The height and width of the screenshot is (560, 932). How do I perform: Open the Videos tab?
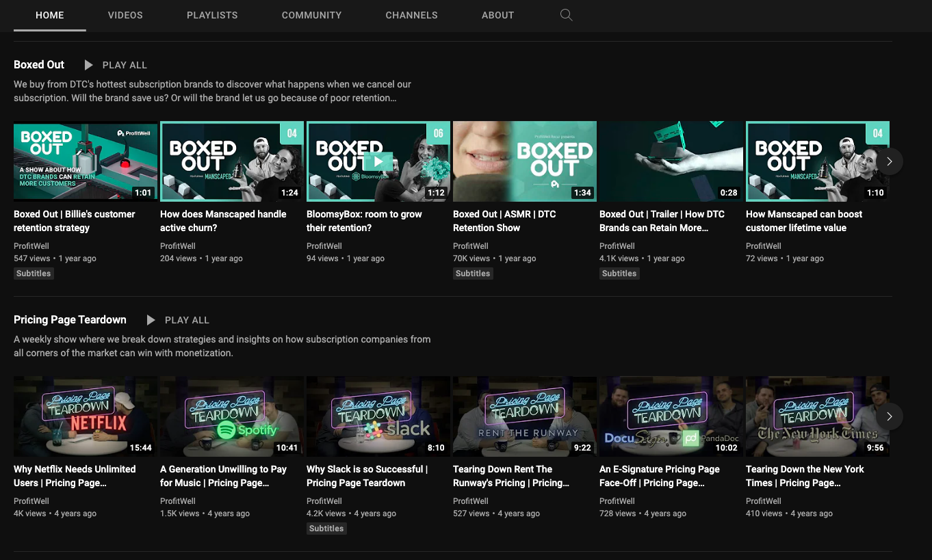pos(125,15)
